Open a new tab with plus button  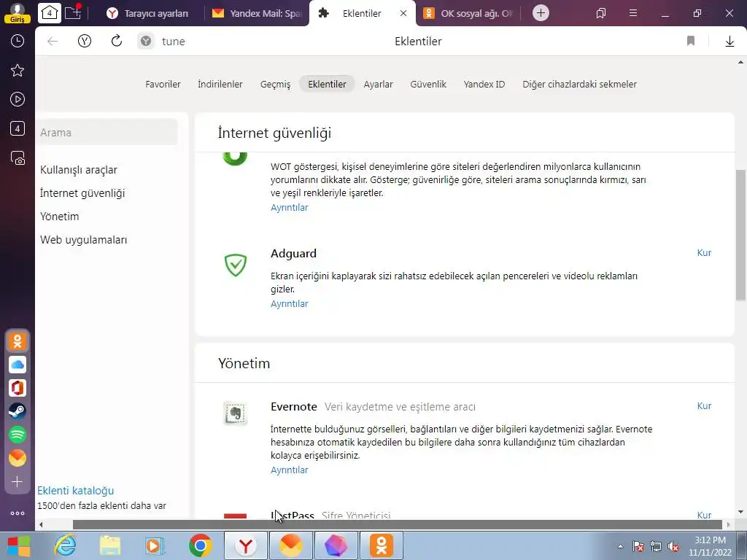(541, 13)
